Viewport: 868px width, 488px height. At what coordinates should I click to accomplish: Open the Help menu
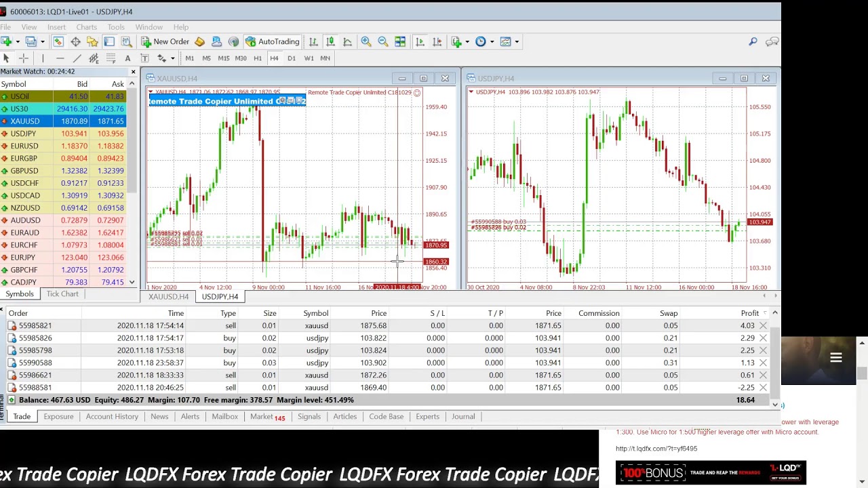click(x=180, y=27)
